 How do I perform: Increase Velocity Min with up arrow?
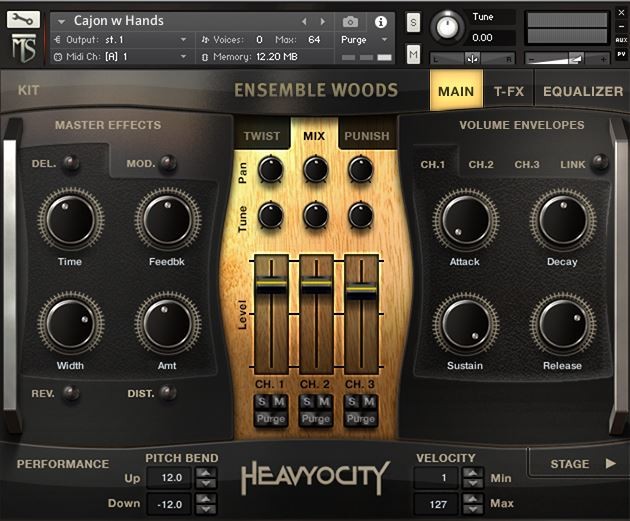[x=473, y=473]
